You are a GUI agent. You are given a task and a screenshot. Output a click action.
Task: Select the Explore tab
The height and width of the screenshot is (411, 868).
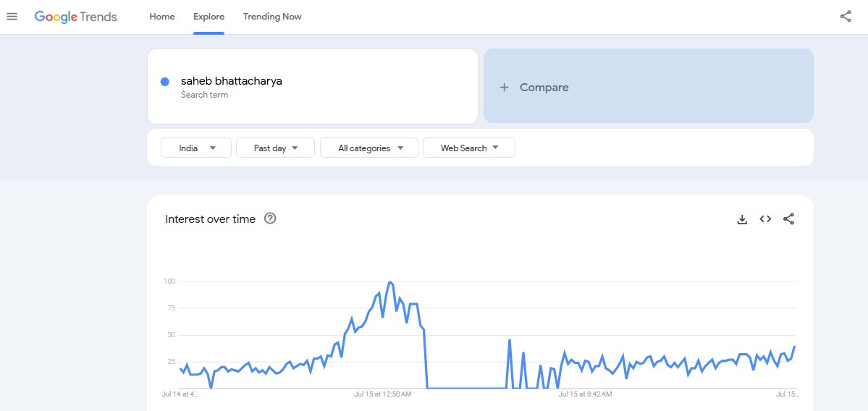(208, 17)
